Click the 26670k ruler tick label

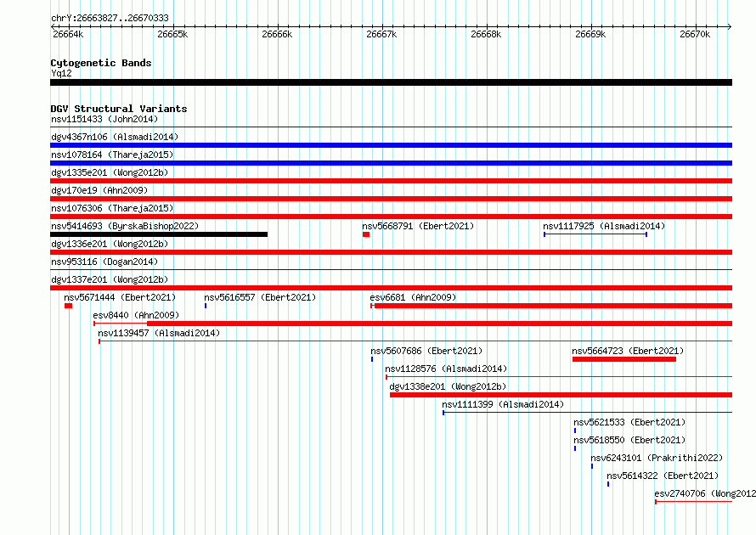tap(695, 34)
